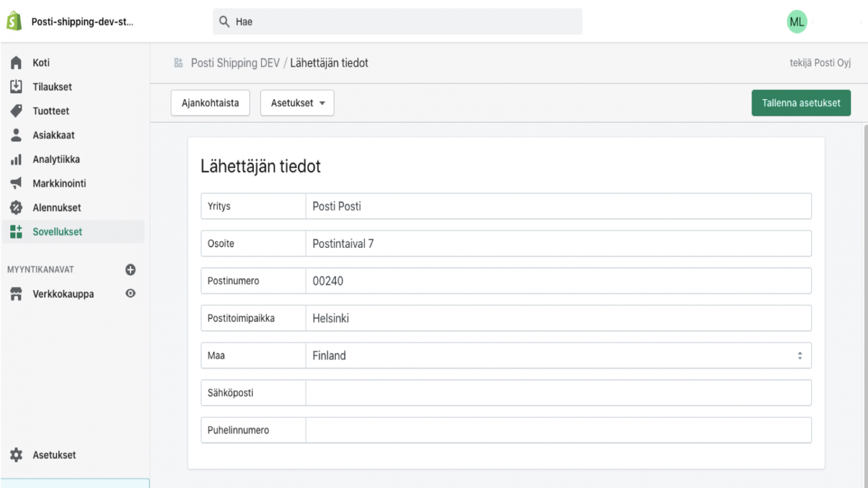The width and height of the screenshot is (868, 488).
Task: Click the Markkinointi megaphone icon
Action: pos(16,183)
